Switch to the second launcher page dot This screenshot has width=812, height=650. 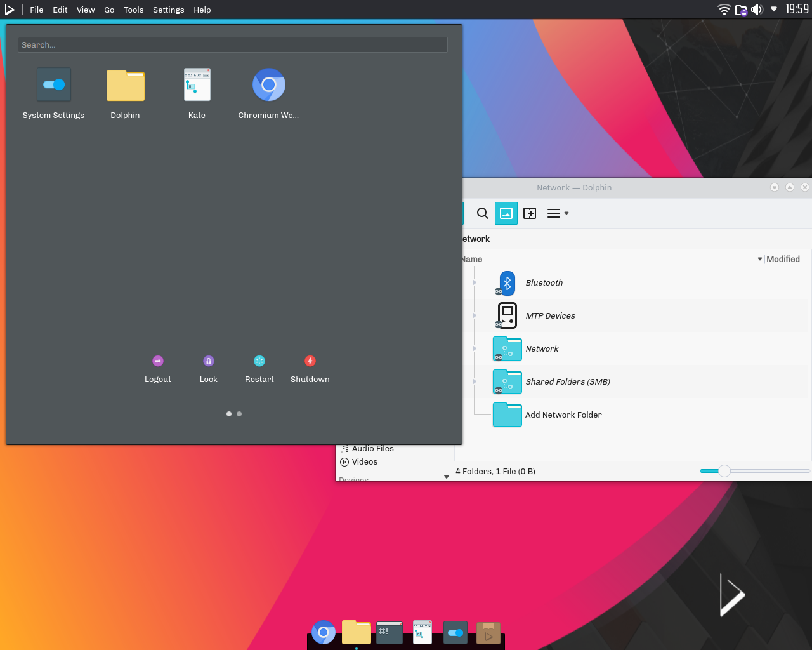pos(239,414)
